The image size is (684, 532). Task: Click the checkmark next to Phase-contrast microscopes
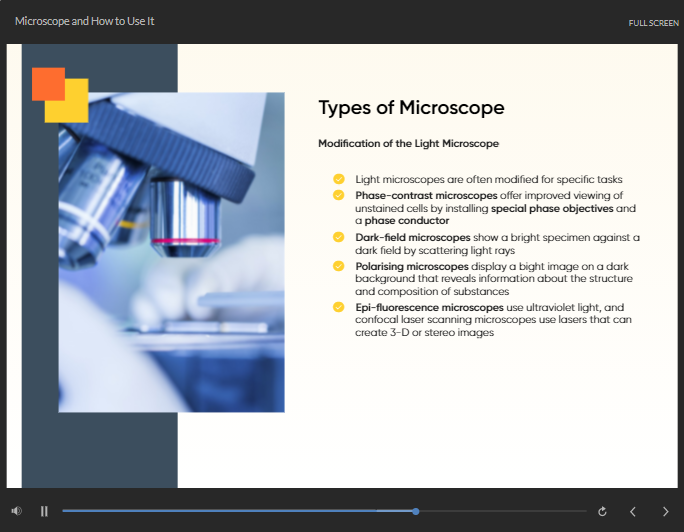[x=339, y=195]
